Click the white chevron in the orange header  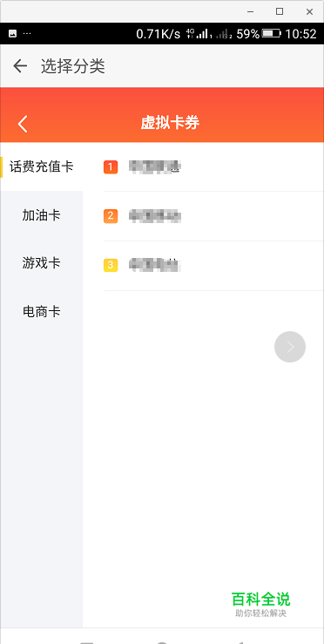tap(23, 124)
